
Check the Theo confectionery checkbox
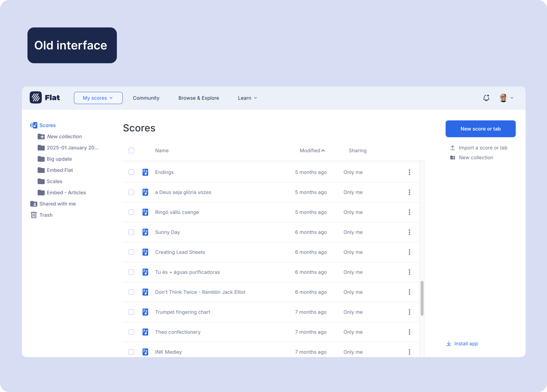(x=131, y=332)
